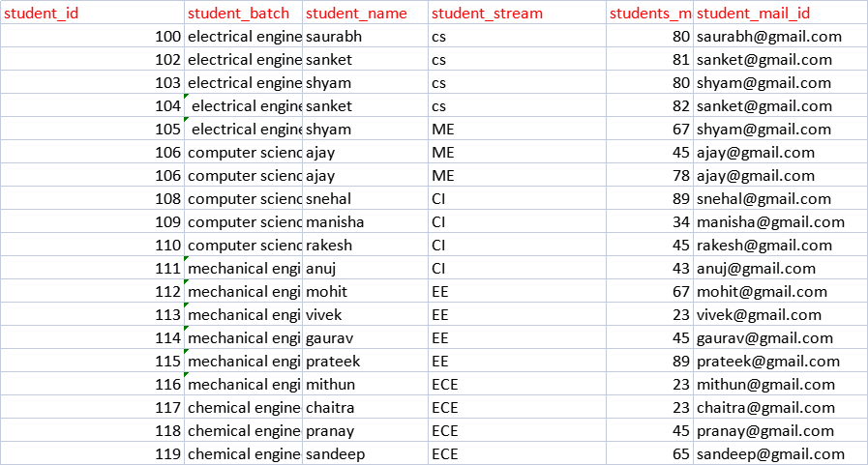The height and width of the screenshot is (465, 868).
Task: Select cell with student id 100
Action: click(92, 36)
